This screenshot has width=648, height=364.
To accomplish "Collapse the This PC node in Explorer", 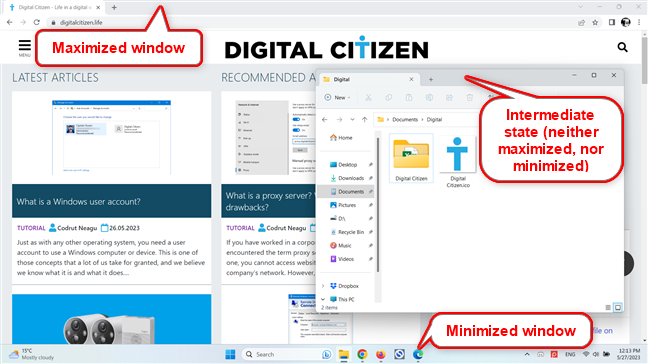I will pos(323,299).
